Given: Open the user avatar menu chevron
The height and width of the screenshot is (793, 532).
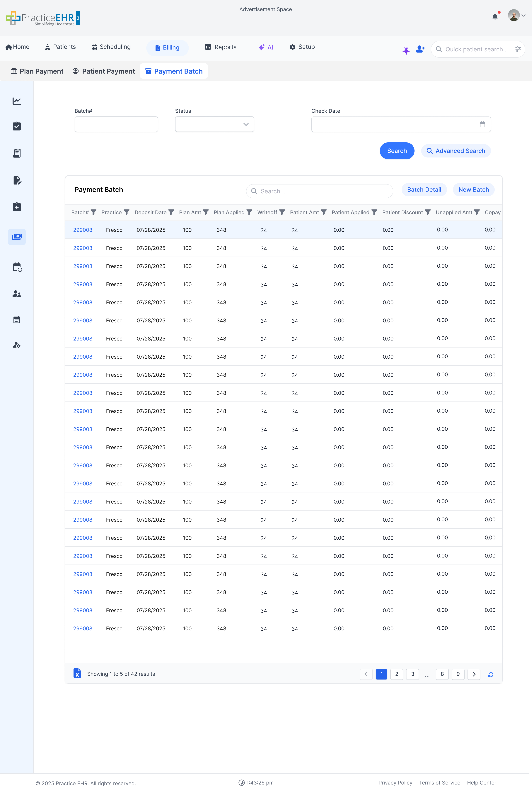Looking at the screenshot, I should coord(523,16).
